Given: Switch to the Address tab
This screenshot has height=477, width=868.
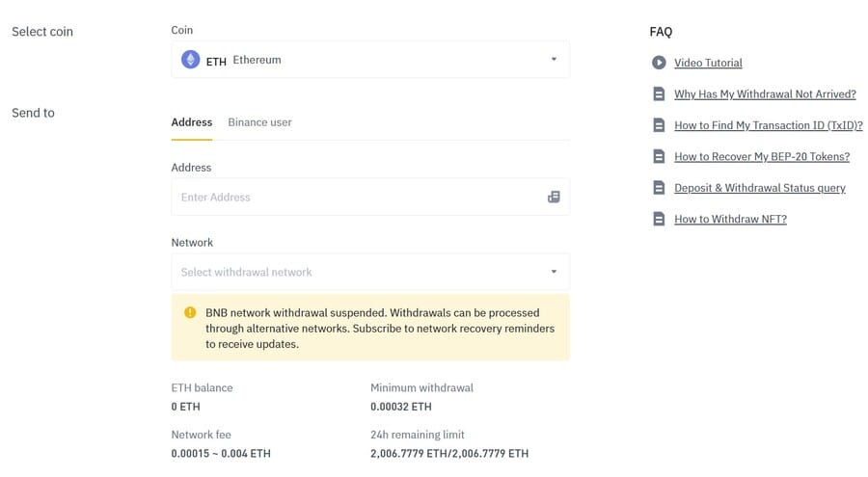Looking at the screenshot, I should 192,122.
